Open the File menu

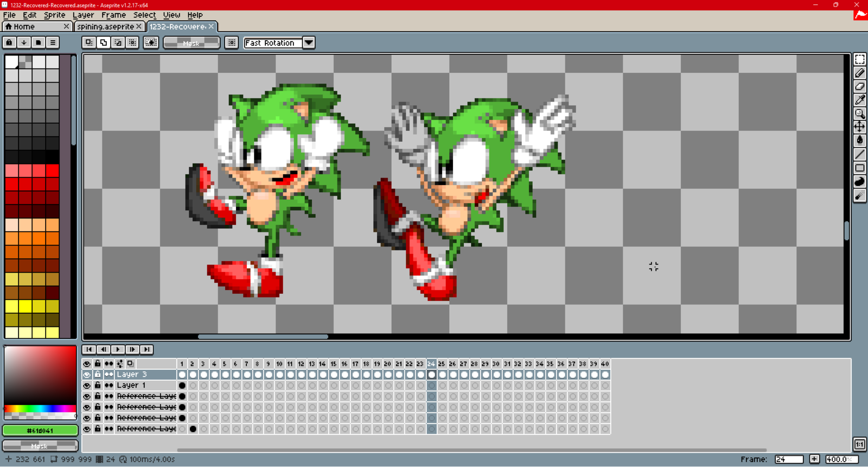[x=9, y=15]
